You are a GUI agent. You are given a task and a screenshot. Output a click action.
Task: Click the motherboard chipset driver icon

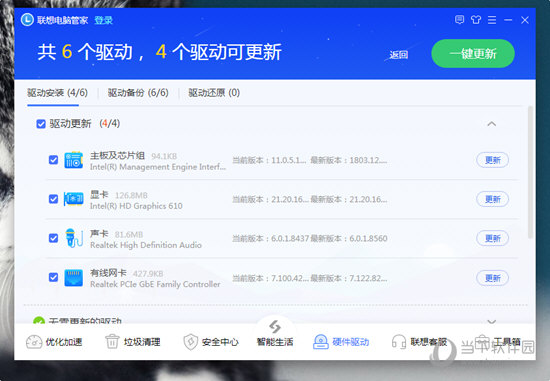pyautogui.click(x=74, y=160)
